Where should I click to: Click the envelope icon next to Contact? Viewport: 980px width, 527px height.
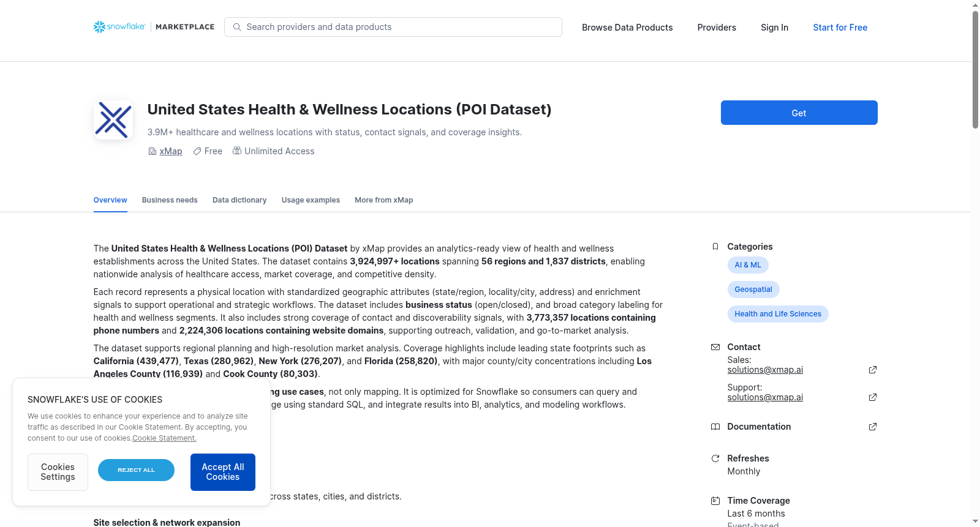tap(715, 347)
